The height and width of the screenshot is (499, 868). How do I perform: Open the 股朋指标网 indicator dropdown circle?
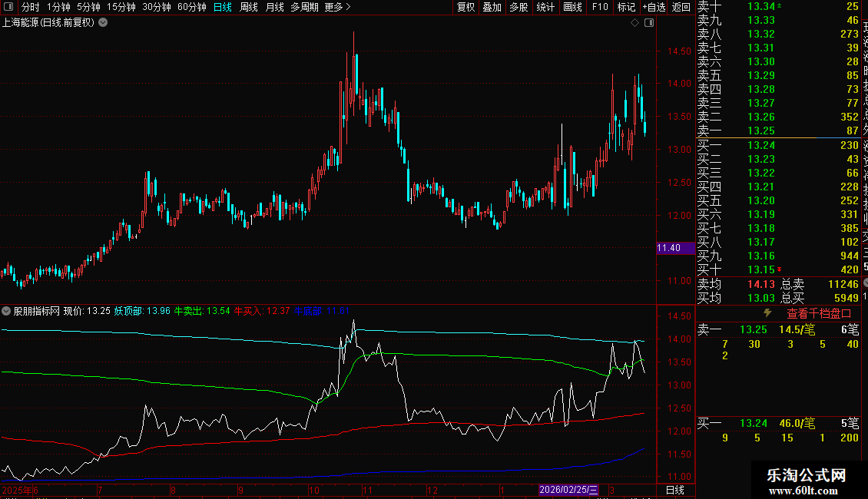click(x=6, y=311)
